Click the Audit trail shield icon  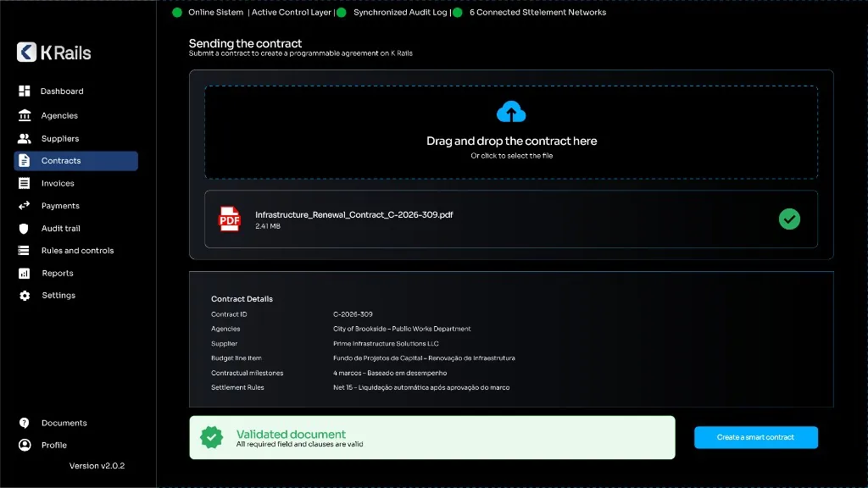click(x=24, y=228)
